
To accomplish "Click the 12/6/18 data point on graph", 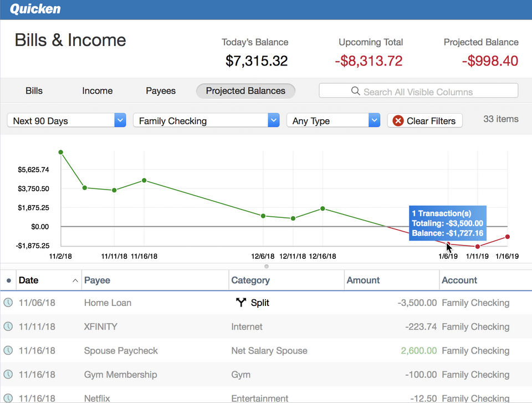I will 263,216.
